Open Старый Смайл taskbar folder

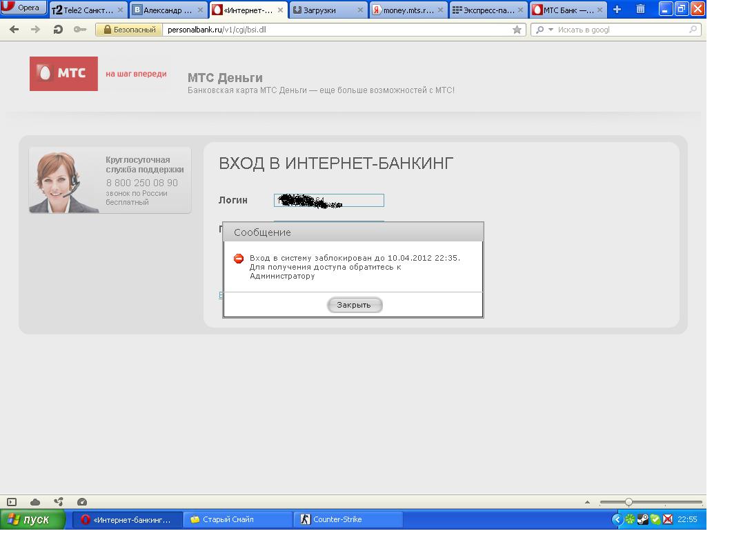tap(238, 520)
